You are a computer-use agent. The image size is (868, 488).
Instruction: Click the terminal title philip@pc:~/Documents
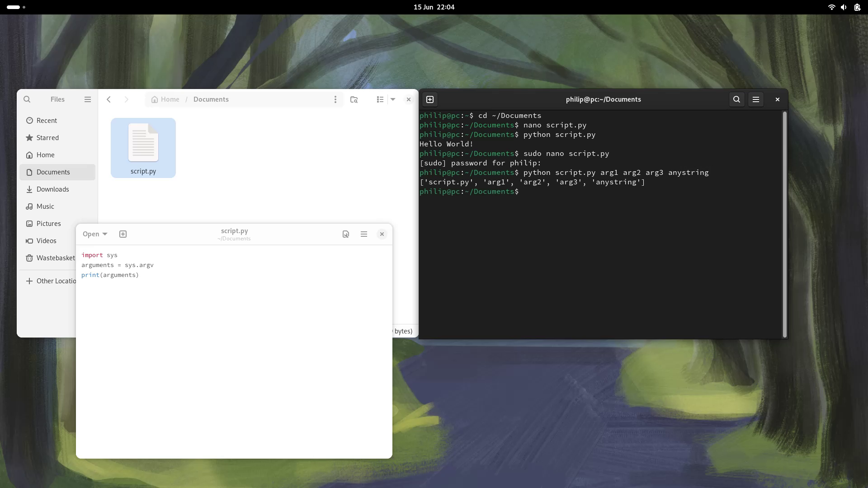(603, 99)
